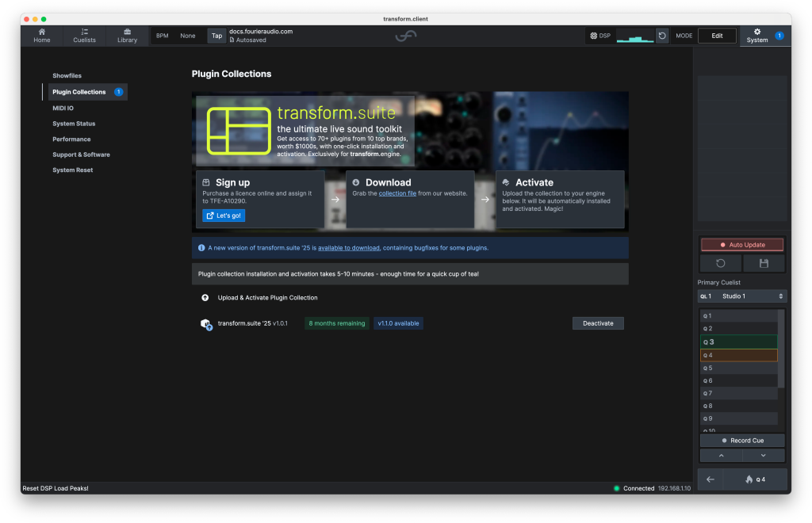Click the save floppy disk button

pos(764,263)
